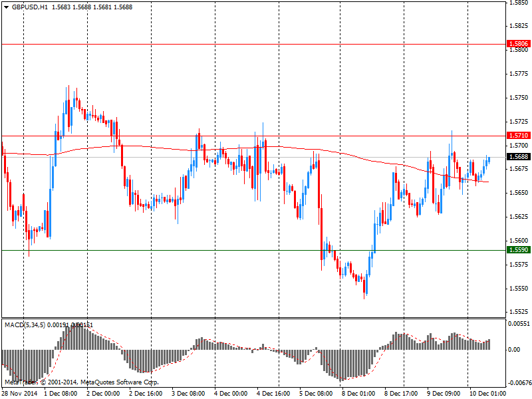Select the 9 Dec 09:00 time axis label
Image resolution: width=532 pixels, height=399 pixels.
point(444,394)
